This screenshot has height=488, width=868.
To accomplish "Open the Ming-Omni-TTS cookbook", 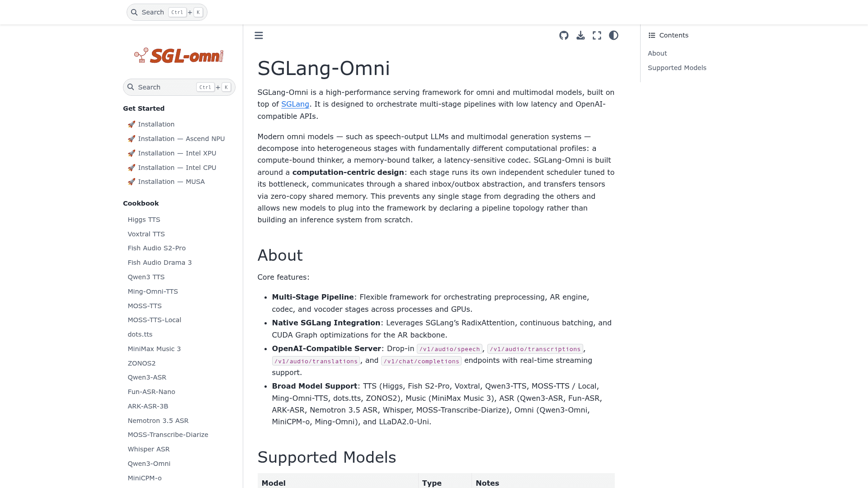I will pos(153,291).
